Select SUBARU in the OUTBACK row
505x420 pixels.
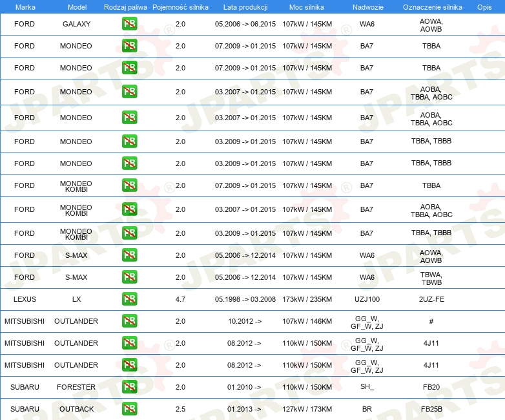[25, 409]
